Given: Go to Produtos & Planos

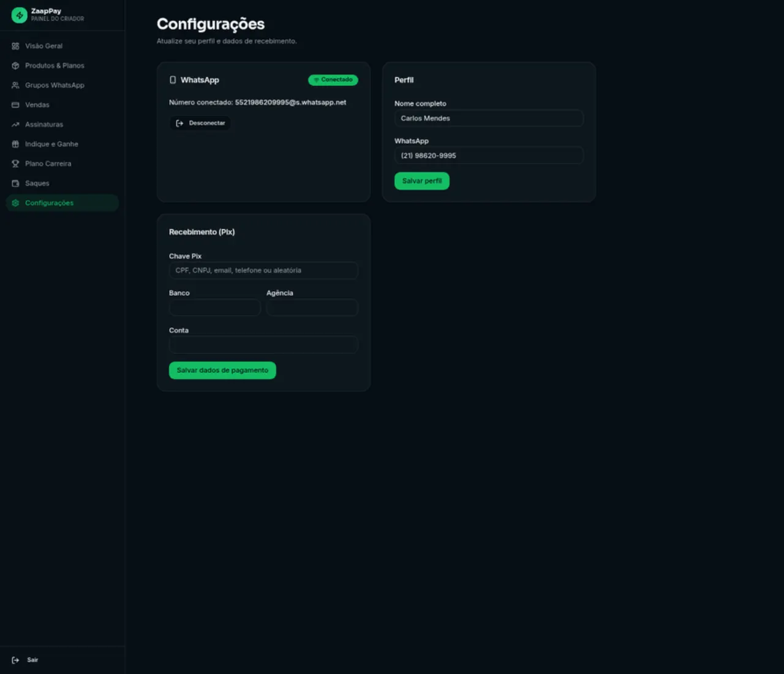Looking at the screenshot, I should coord(62,66).
